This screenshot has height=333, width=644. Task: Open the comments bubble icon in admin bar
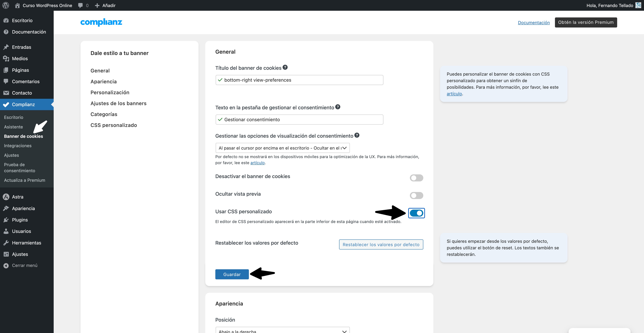(x=80, y=5)
